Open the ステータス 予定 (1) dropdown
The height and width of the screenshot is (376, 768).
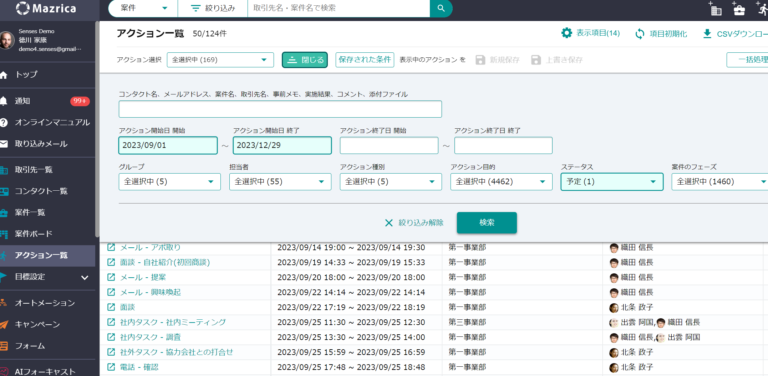(x=612, y=182)
